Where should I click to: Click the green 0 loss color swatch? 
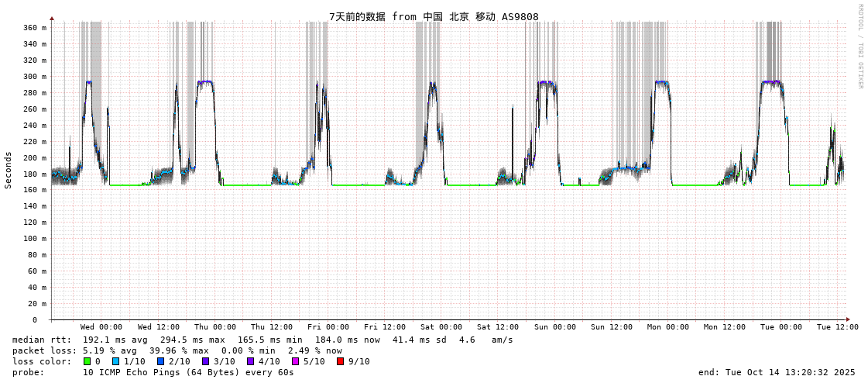pyautogui.click(x=87, y=361)
